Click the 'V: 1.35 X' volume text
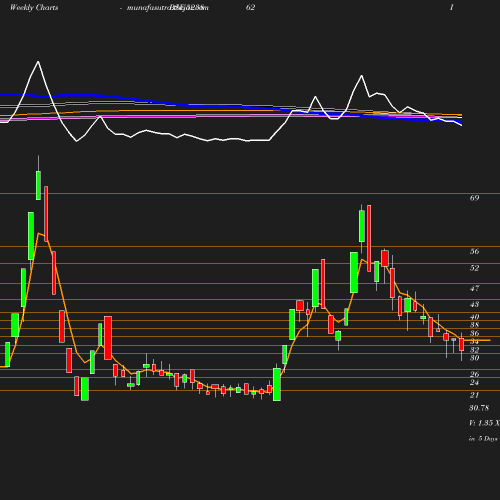The image size is (500, 500). pos(484,423)
